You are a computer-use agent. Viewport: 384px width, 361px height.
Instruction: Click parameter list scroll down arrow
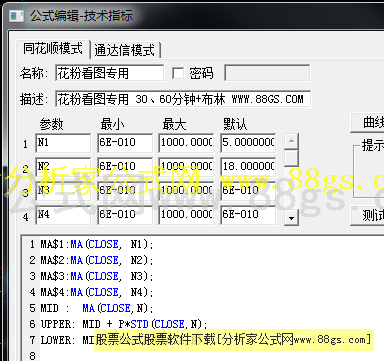[292, 218]
